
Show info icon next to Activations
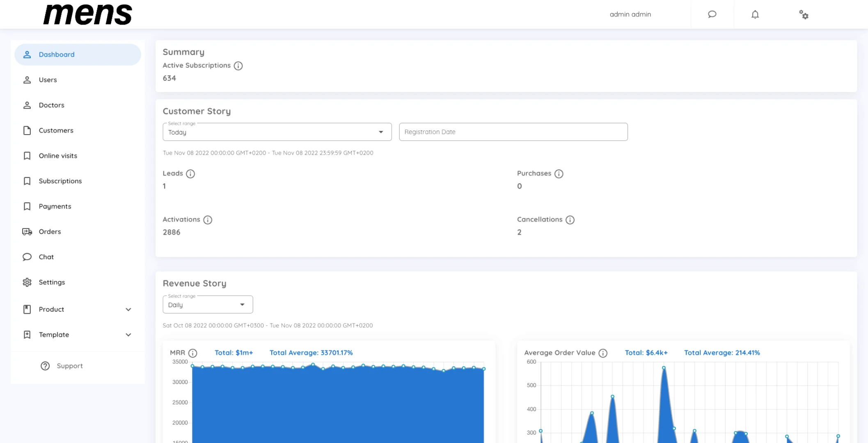tap(208, 220)
